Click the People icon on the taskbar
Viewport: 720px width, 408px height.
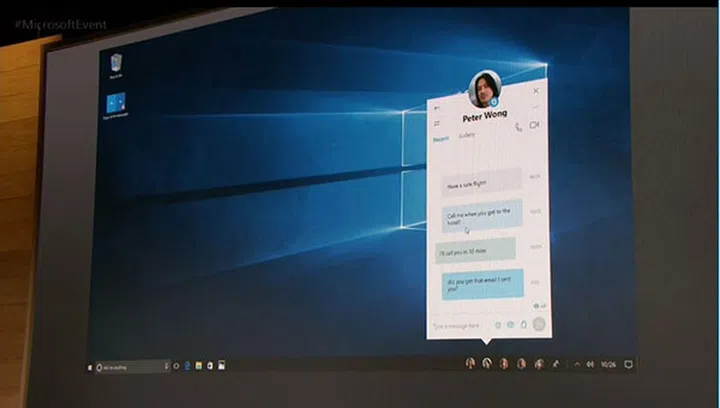coord(555,365)
